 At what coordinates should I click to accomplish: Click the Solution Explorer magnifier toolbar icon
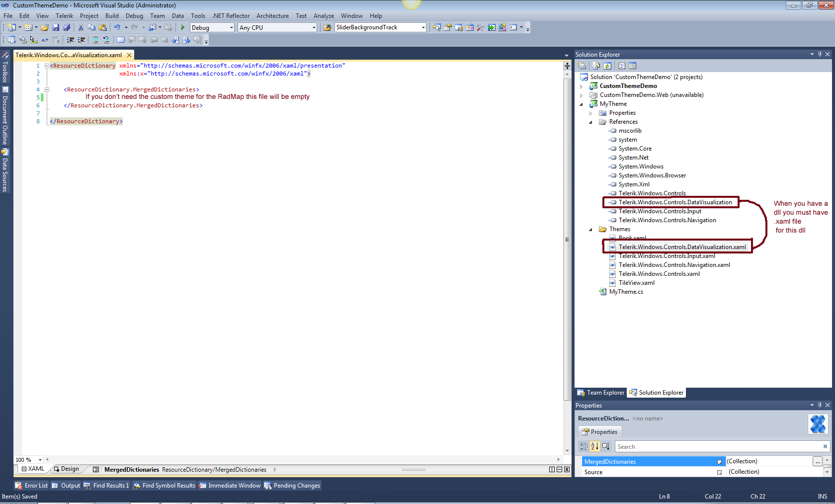(437, 28)
